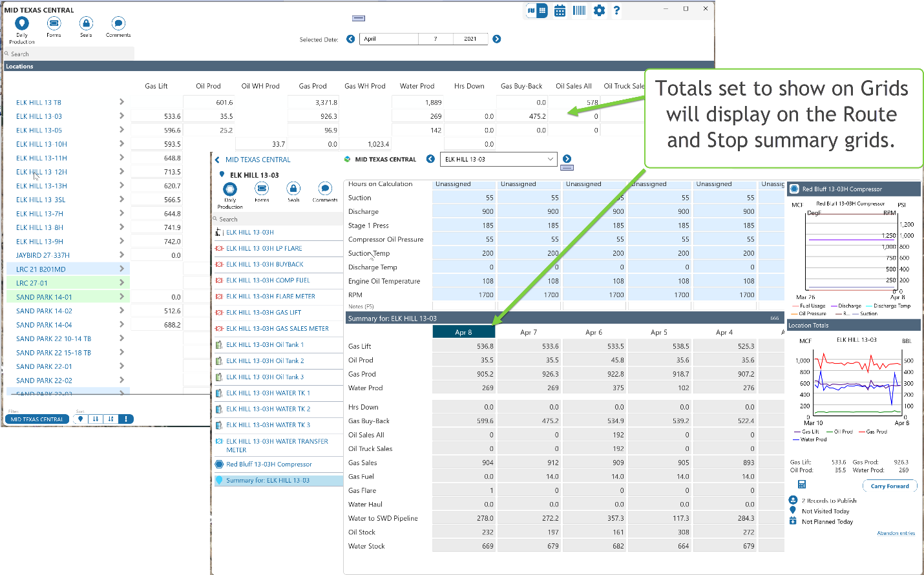Click the publish records upload icon
The height and width of the screenshot is (575, 924).
793,500
